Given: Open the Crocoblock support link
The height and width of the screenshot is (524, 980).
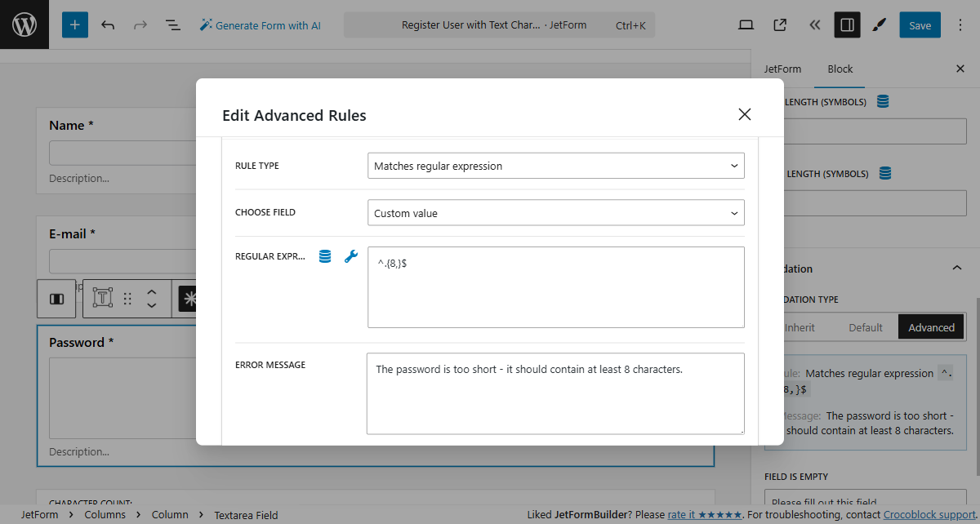Looking at the screenshot, I should (929, 515).
